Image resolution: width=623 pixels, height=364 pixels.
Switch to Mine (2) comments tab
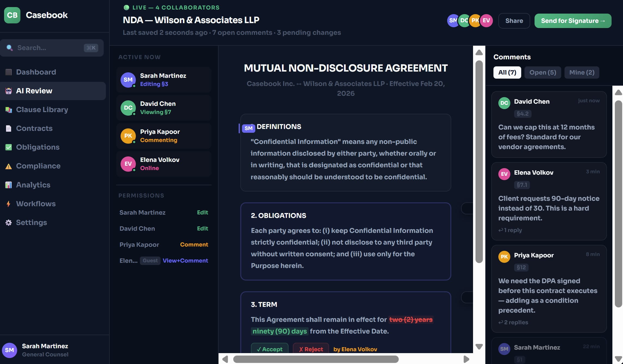click(582, 72)
